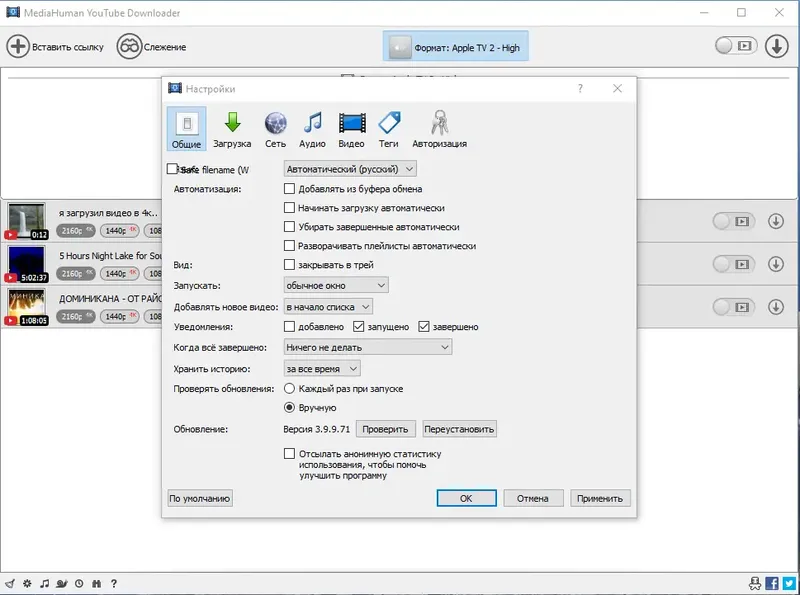
Task: Click Проверить update button
Action: [385, 429]
